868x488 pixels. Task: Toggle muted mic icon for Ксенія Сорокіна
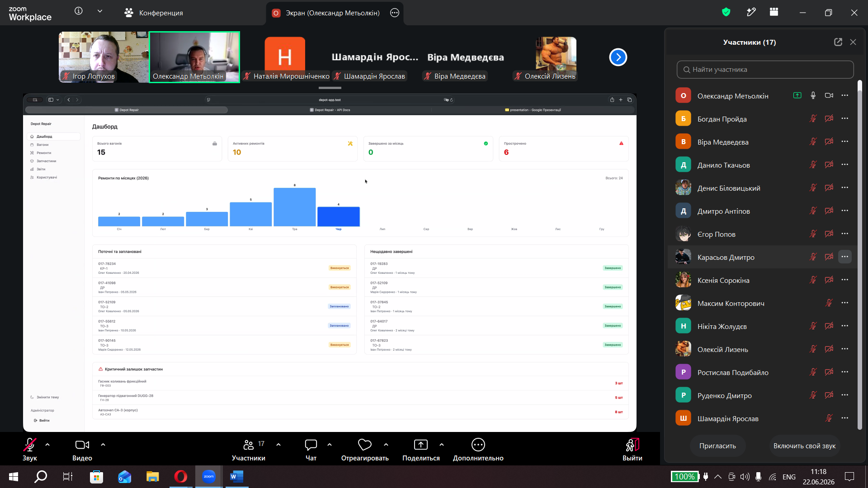813,280
